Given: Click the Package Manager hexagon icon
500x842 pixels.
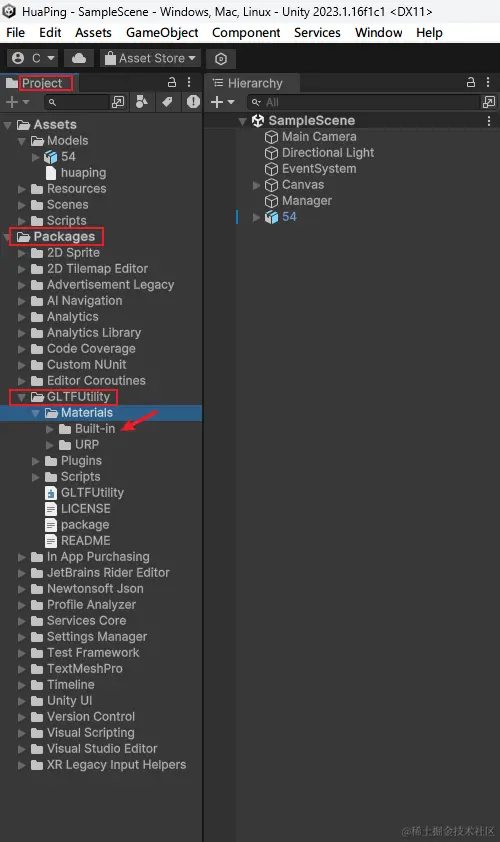Looking at the screenshot, I should point(221,59).
